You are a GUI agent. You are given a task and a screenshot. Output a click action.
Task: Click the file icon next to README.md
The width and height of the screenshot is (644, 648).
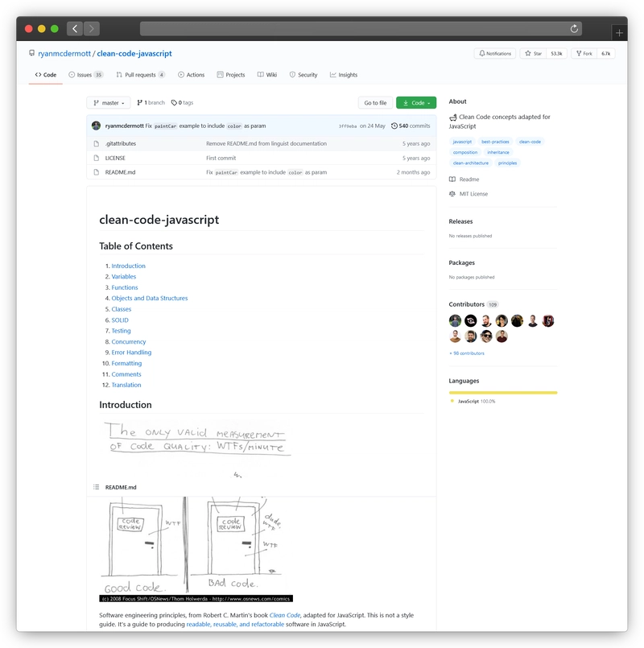[97, 172]
